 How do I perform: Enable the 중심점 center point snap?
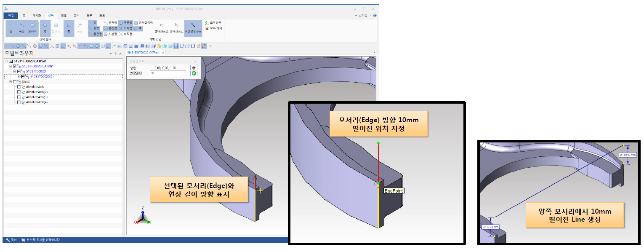pos(112,28)
